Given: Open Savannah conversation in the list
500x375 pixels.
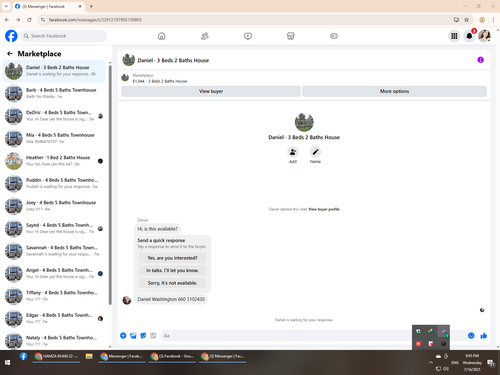Looking at the screenshot, I should click(x=54, y=251).
